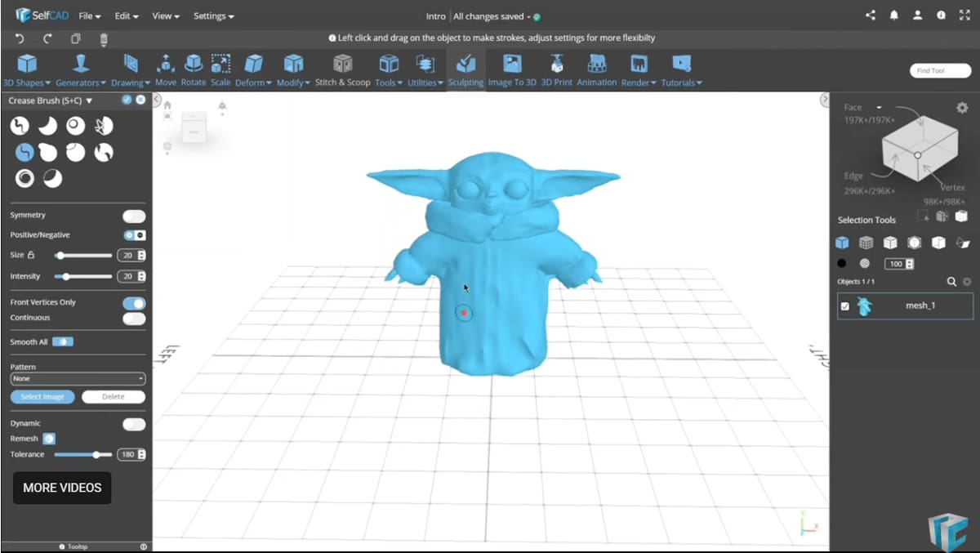Open the Image To 3D tool
The image size is (980, 553).
[512, 70]
